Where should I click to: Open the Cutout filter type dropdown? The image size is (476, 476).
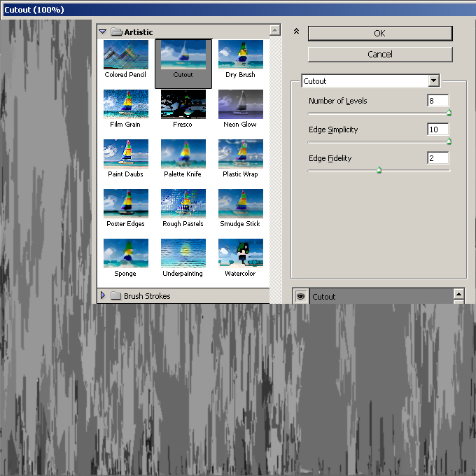pyautogui.click(x=434, y=81)
